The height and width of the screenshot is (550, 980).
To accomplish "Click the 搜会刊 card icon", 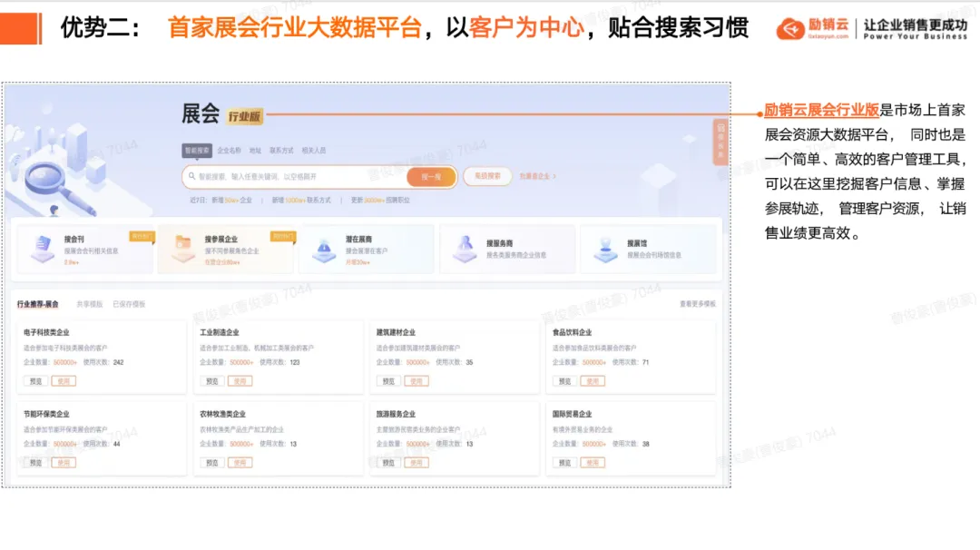I will [43, 249].
